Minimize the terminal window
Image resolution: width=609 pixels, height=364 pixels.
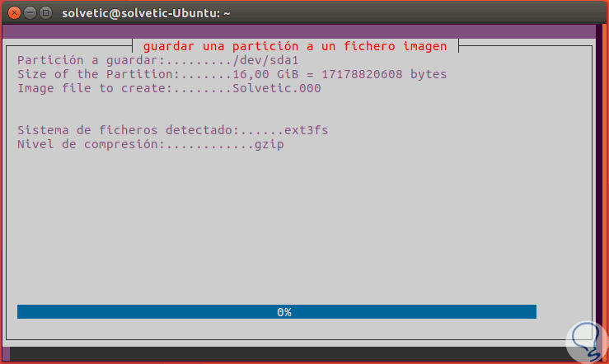(x=30, y=13)
